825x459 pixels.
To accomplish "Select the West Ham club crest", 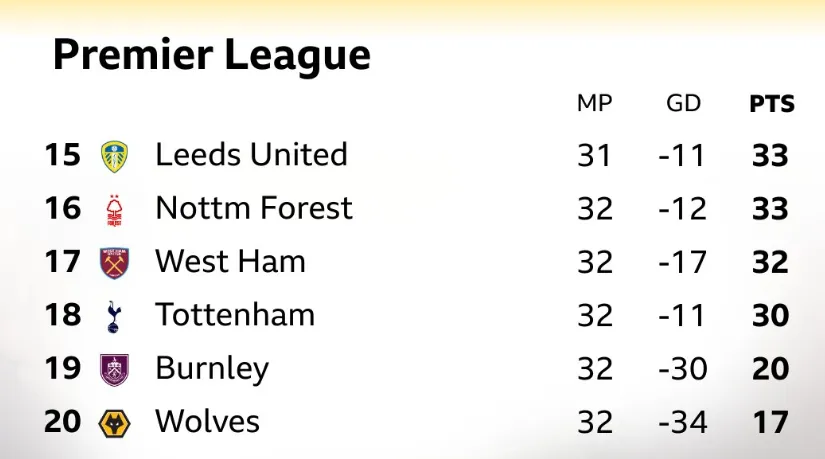I will 115,262.
